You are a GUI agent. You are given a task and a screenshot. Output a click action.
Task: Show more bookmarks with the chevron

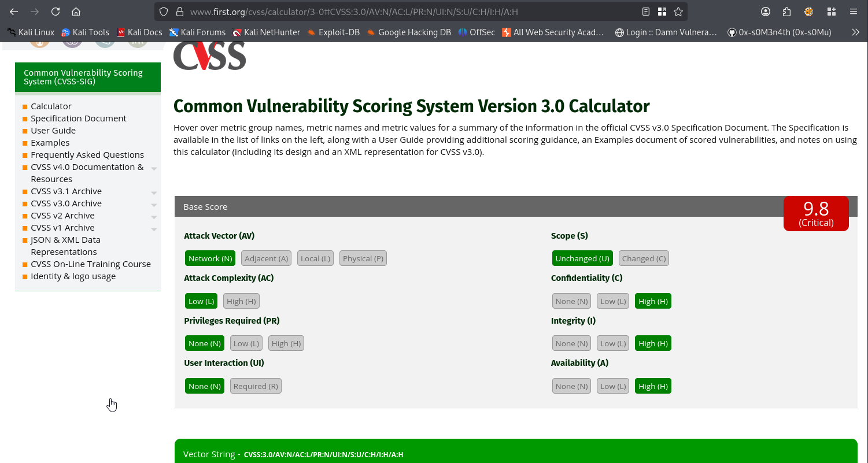[855, 32]
